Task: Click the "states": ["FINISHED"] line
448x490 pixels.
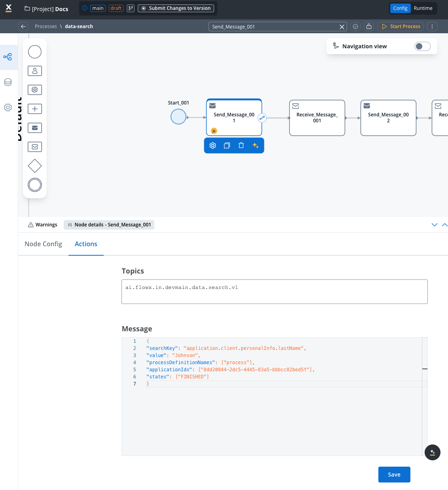Action: point(177,377)
